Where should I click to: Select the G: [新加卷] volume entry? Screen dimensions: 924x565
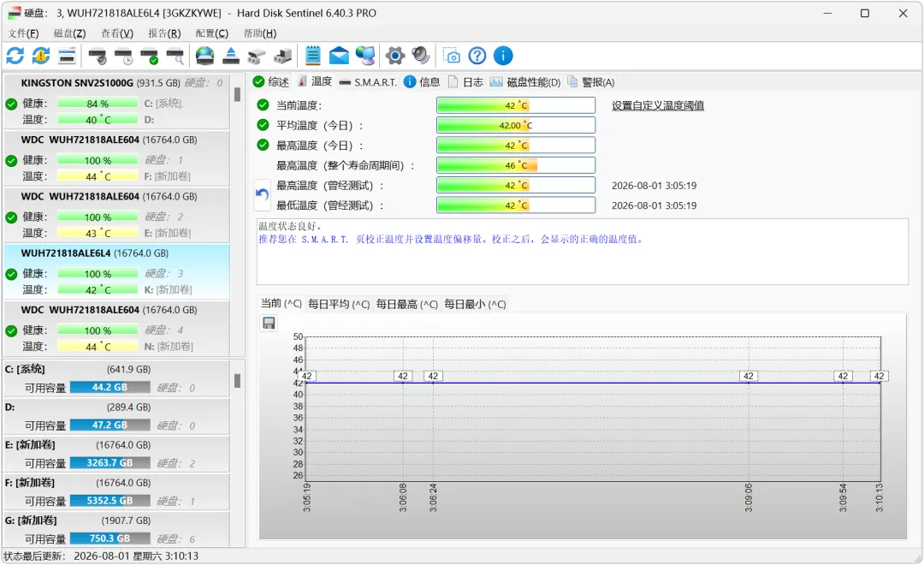tap(116, 529)
